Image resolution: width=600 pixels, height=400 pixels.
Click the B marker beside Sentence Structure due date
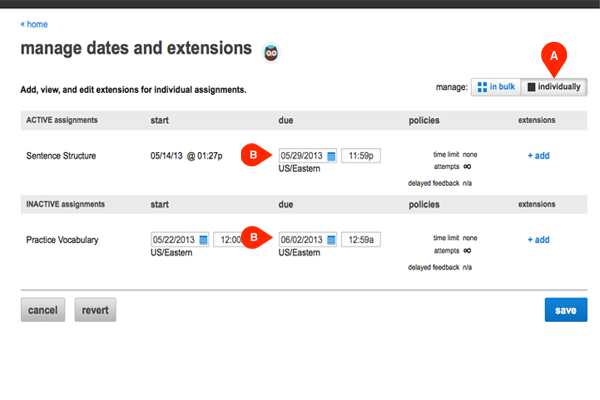(x=255, y=155)
